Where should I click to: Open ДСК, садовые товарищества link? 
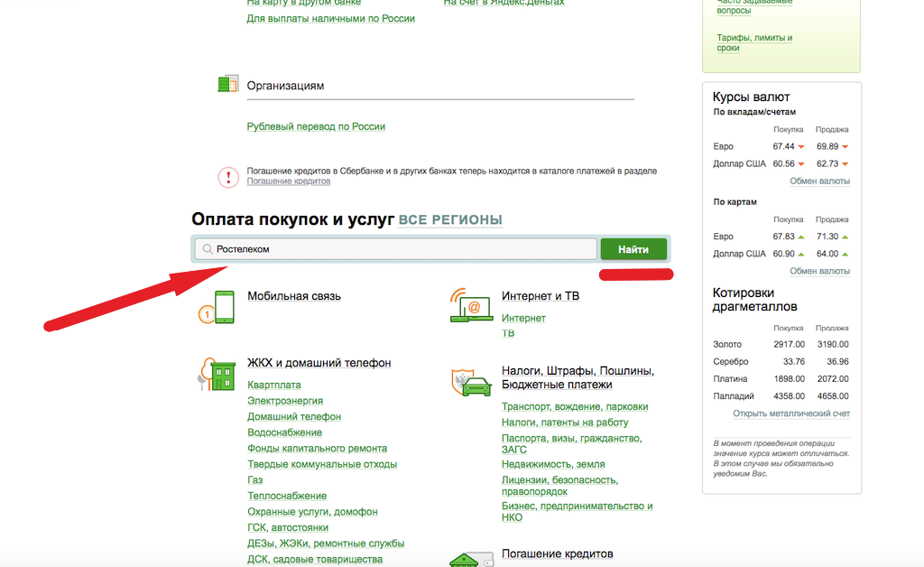[315, 560]
